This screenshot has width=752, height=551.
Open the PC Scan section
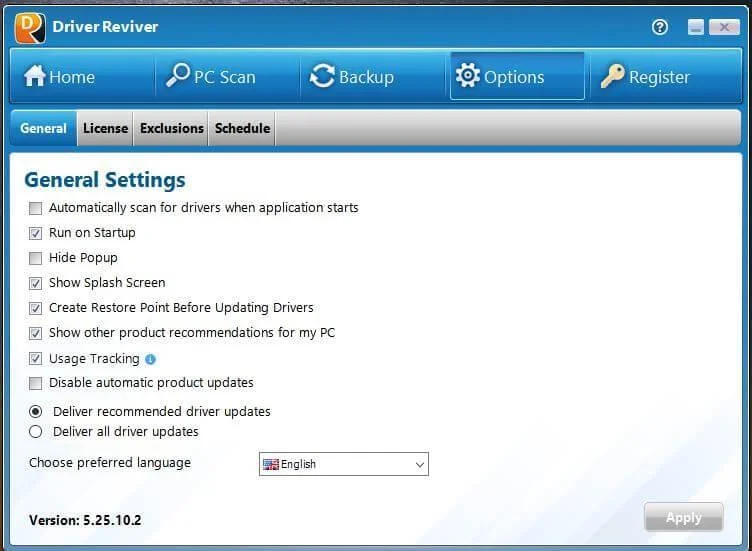point(228,76)
